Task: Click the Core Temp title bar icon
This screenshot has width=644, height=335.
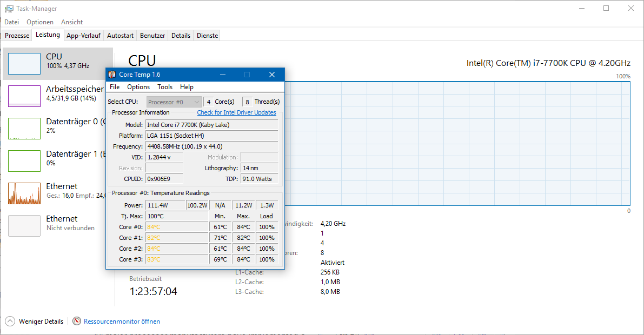Action: (x=112, y=75)
